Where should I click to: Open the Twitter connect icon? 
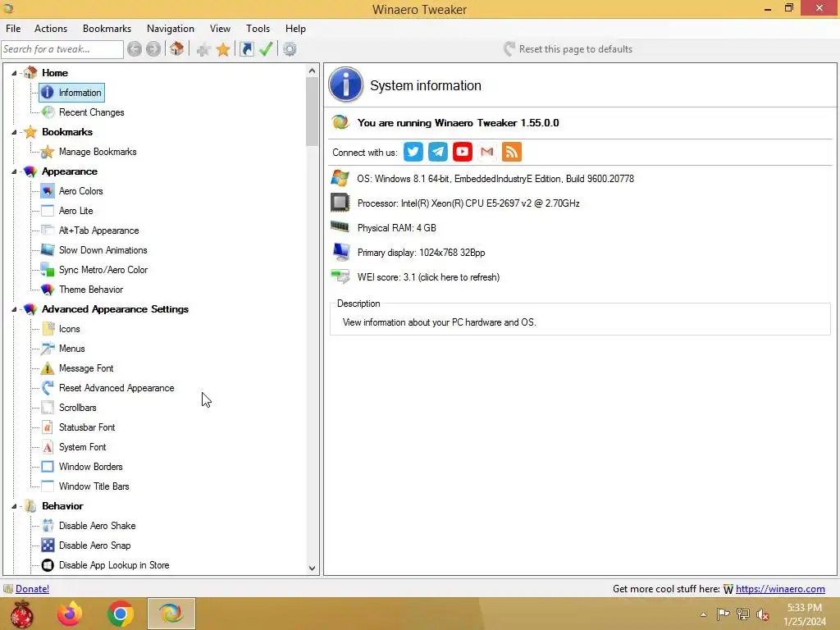[413, 152]
